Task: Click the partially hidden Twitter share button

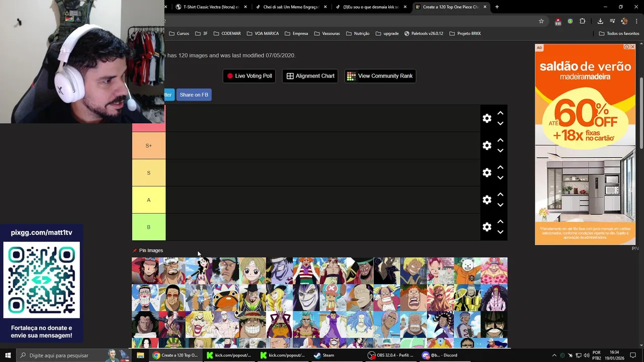Action: pyautogui.click(x=169, y=95)
